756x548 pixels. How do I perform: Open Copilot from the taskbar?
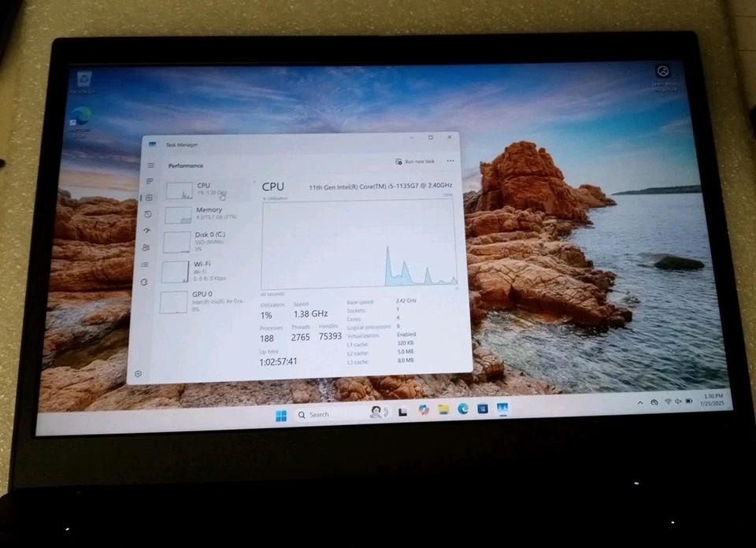(x=424, y=410)
